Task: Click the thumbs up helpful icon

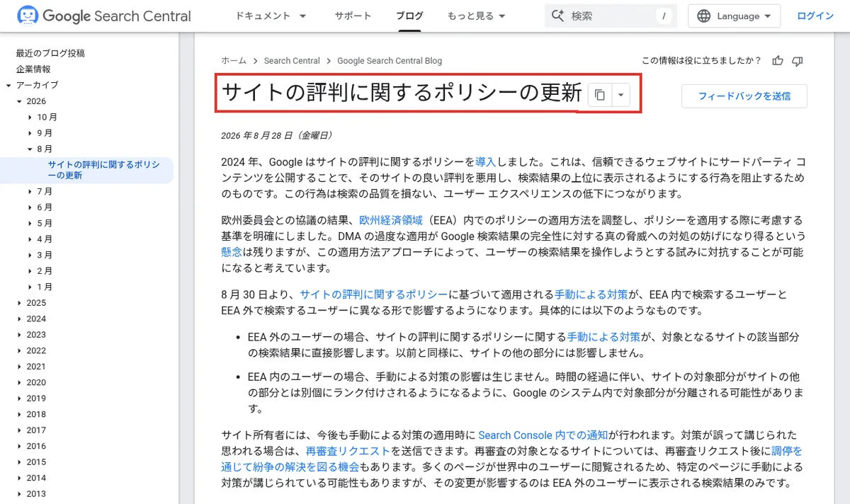Action: point(778,61)
